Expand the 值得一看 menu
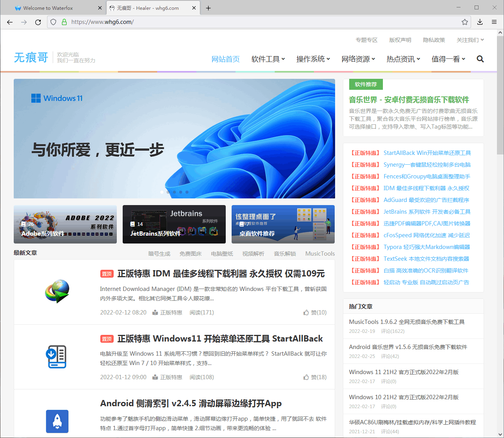The width and height of the screenshot is (504, 438). (x=448, y=59)
